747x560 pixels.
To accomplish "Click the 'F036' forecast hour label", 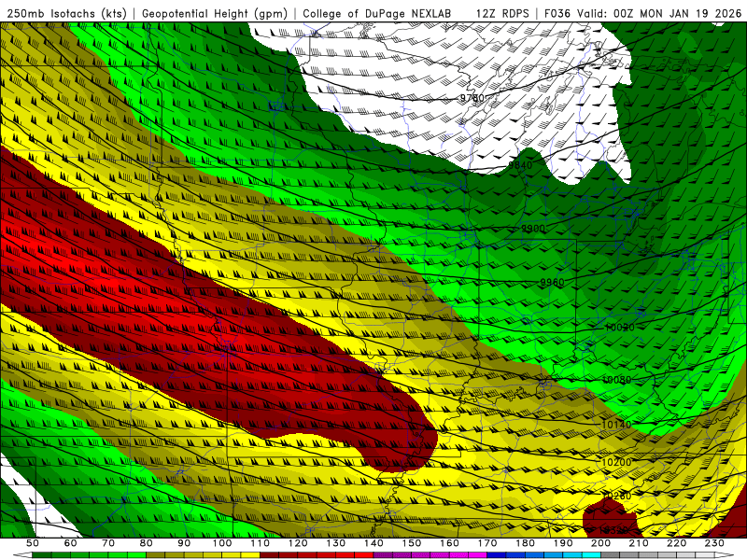I will (557, 13).
